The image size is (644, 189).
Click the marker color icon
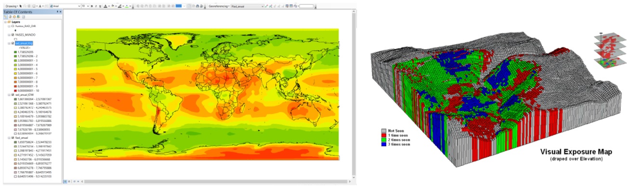click(127, 6)
